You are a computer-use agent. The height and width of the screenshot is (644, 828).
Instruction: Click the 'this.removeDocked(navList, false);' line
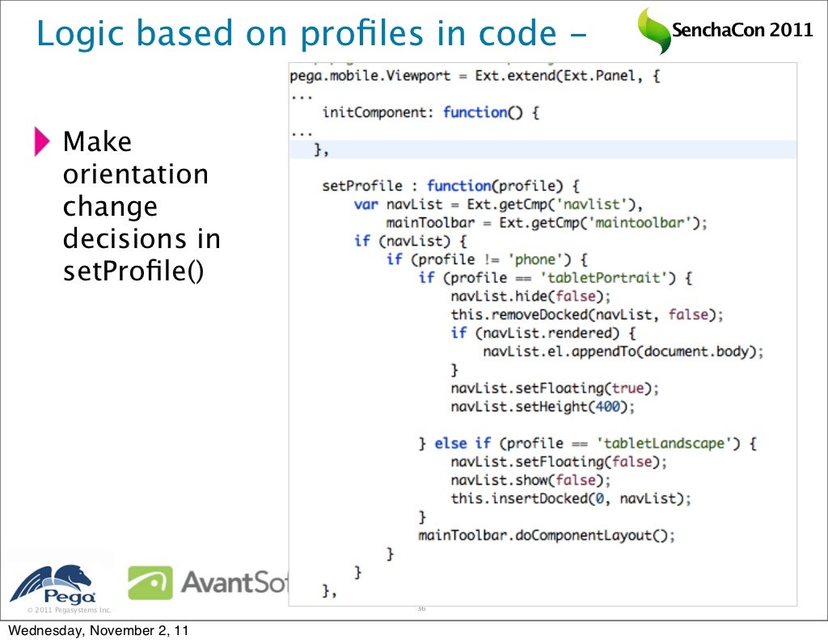(587, 315)
